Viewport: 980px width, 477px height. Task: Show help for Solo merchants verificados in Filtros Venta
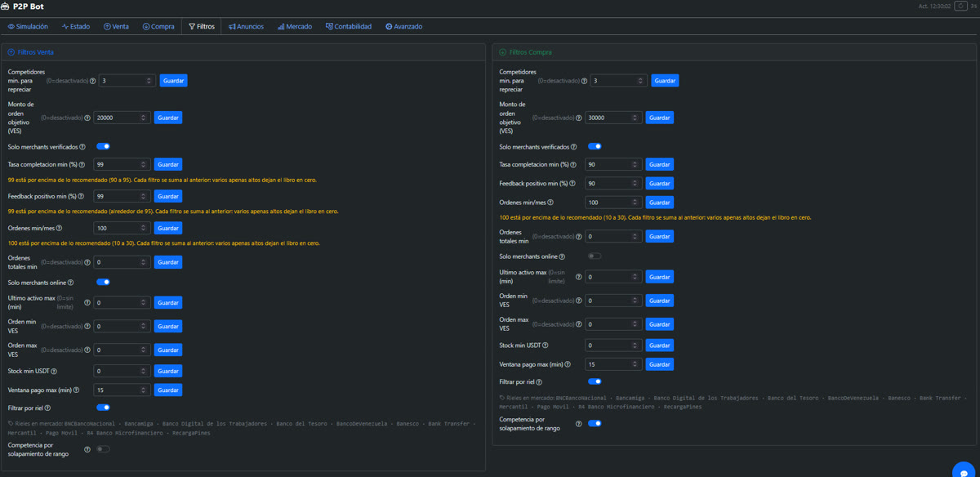[x=83, y=147]
